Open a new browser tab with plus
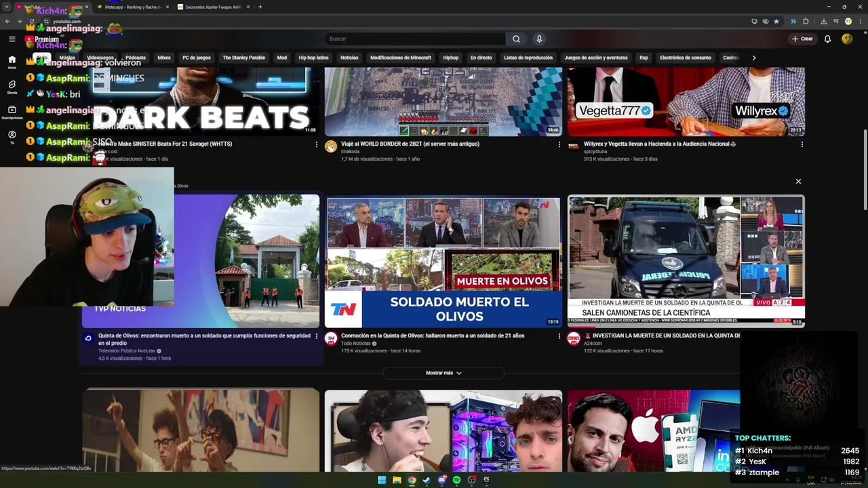868x488 pixels. coord(260,7)
